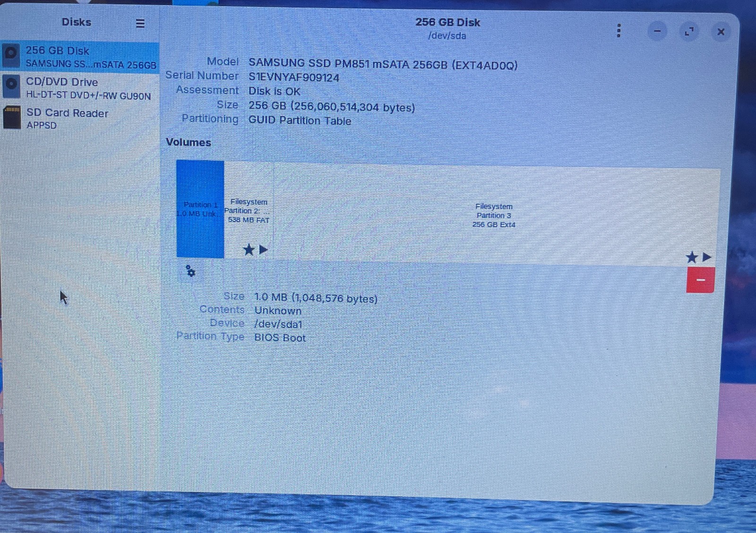The height and width of the screenshot is (533, 756).
Task: Select the CD/DVD Drive entry
Action: click(x=80, y=88)
